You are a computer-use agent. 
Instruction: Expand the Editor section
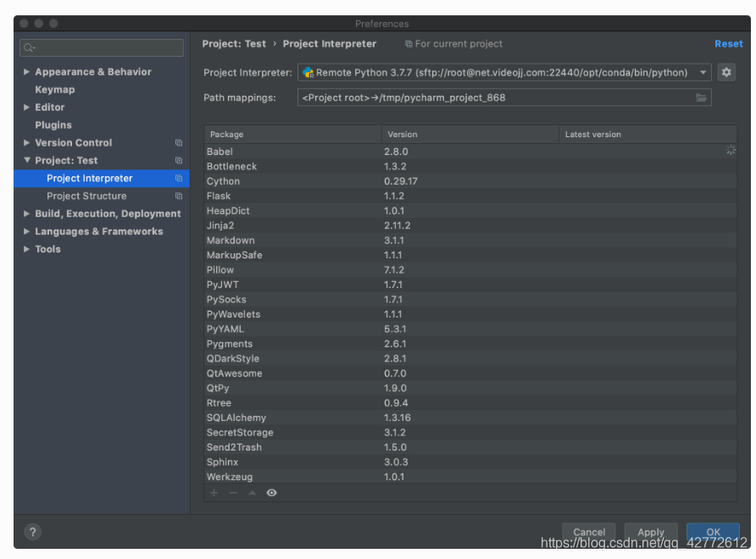tap(26, 108)
